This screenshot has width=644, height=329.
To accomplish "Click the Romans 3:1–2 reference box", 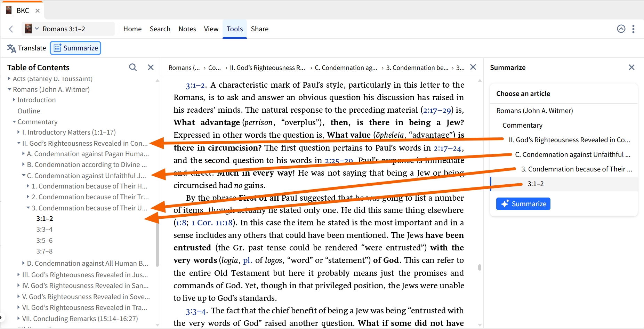I will [68, 29].
